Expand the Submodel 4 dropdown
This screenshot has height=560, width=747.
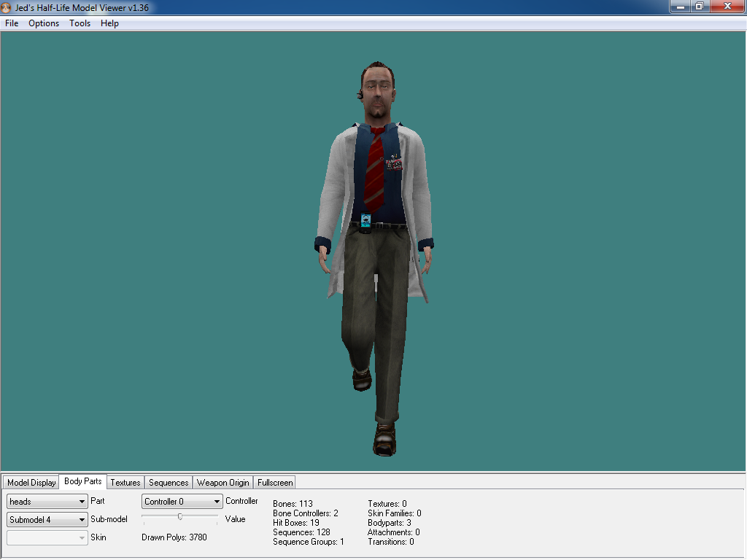coord(47,519)
